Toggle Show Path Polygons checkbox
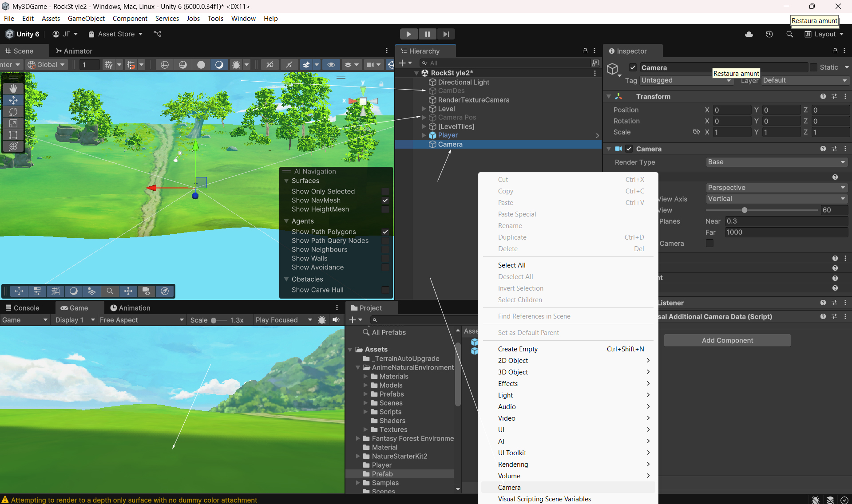Screen dimensions: 852x504 (385, 232)
